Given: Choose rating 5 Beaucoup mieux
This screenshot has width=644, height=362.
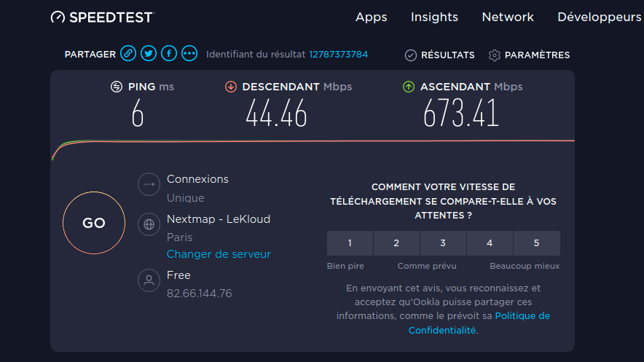Looking at the screenshot, I should click(x=536, y=243).
